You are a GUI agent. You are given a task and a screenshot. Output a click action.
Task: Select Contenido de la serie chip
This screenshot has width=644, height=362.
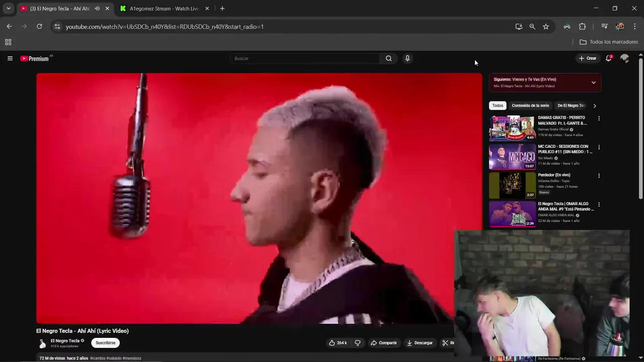click(530, 106)
